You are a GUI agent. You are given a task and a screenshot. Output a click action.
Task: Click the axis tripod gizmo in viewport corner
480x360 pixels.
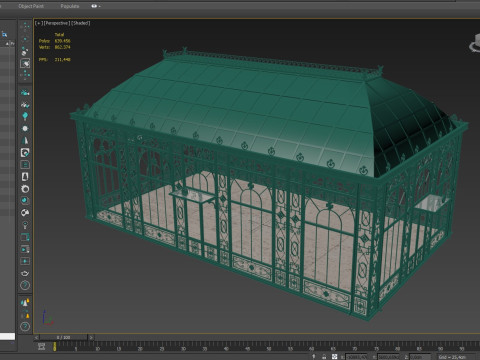pos(47,318)
